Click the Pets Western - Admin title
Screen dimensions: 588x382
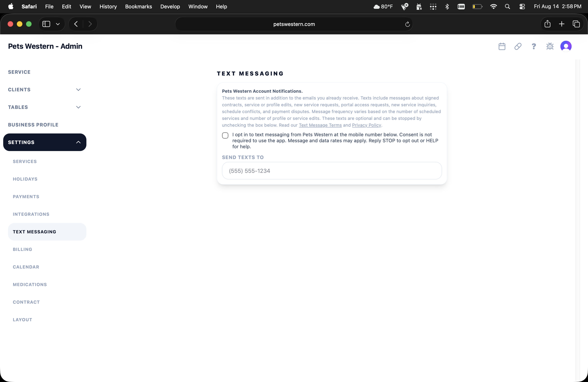pos(45,46)
